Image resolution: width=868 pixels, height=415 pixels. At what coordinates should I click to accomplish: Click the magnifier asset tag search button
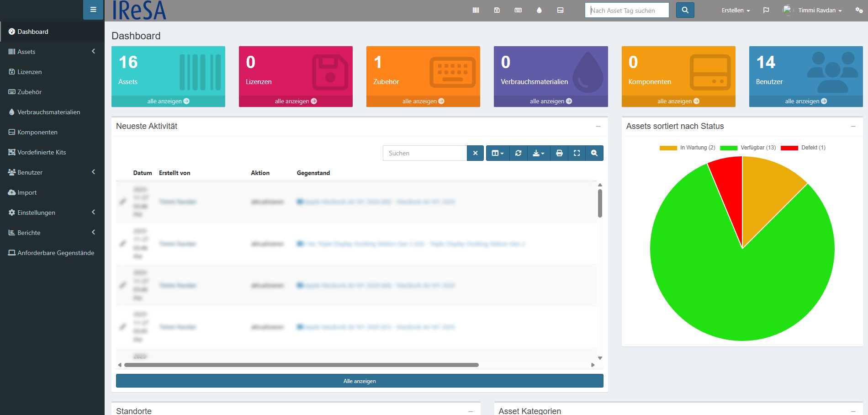(685, 10)
